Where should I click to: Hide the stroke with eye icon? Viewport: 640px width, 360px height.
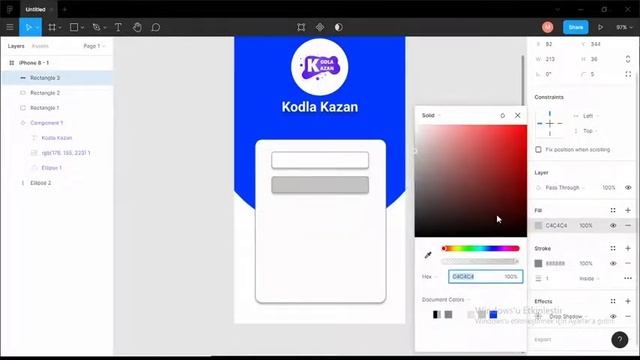tap(613, 263)
